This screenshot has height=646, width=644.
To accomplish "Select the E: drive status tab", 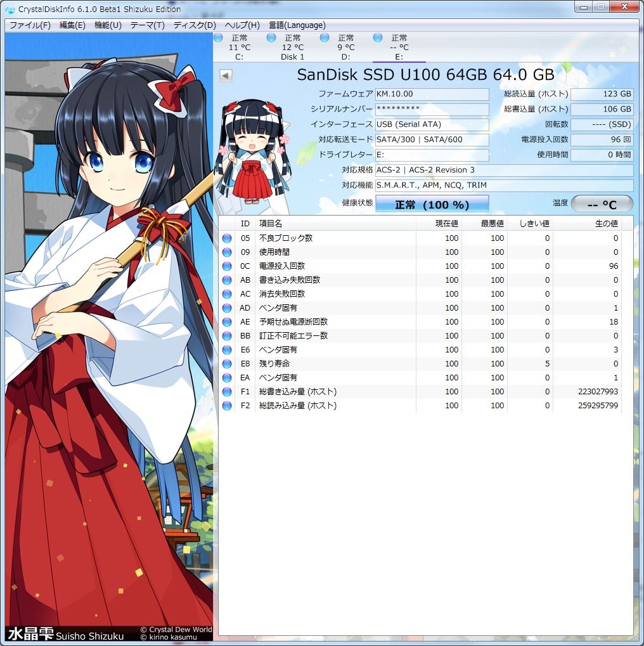I will [x=399, y=48].
